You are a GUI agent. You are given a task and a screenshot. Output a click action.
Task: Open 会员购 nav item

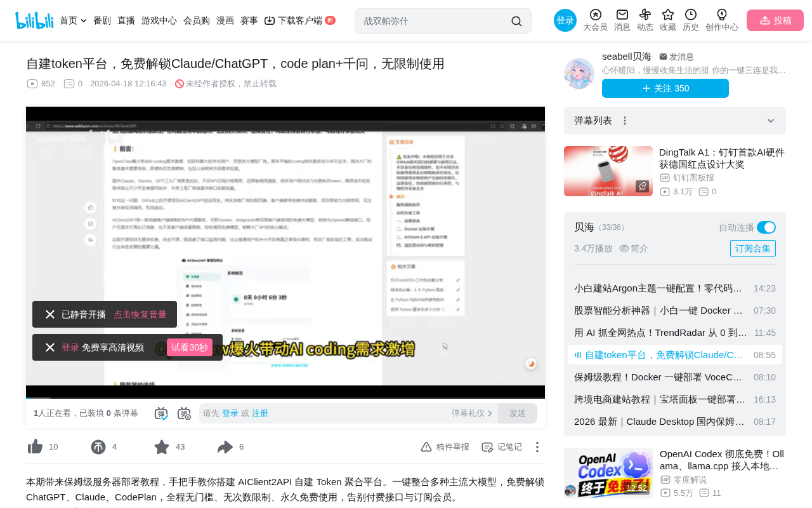pos(197,20)
